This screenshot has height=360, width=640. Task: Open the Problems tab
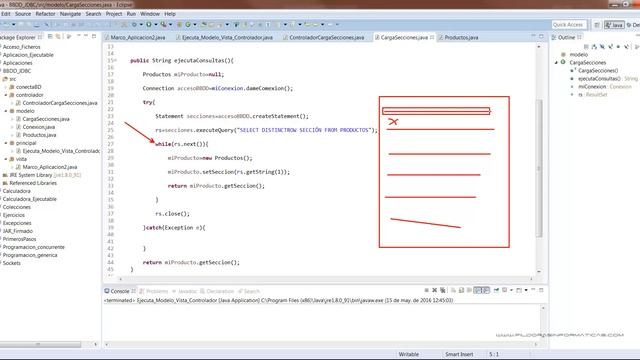tap(153, 291)
